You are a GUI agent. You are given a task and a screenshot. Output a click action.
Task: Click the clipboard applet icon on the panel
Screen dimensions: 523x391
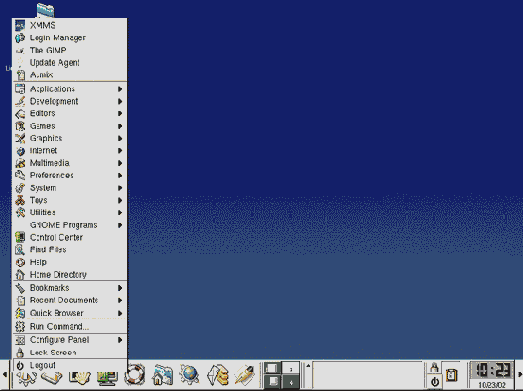451,375
